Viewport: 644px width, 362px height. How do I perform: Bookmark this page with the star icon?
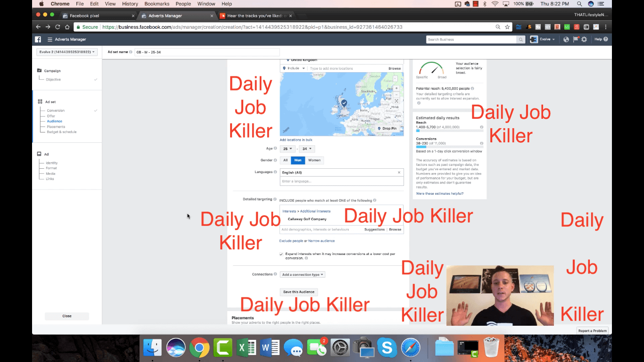(507, 27)
